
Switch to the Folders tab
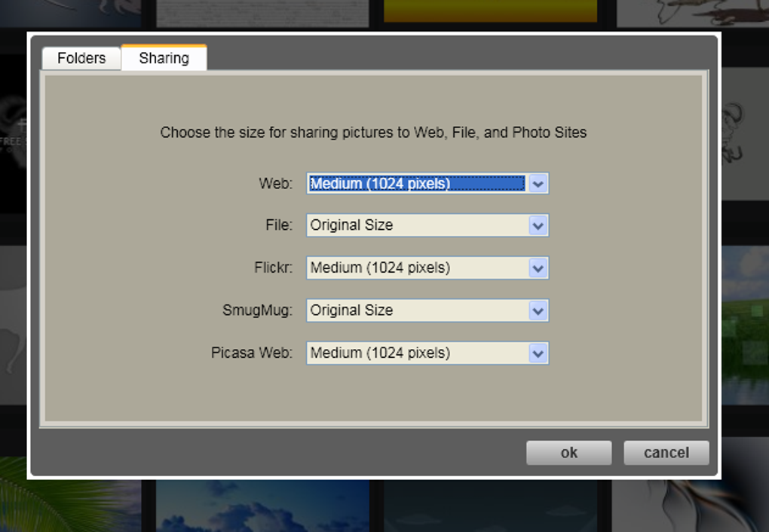pos(81,57)
